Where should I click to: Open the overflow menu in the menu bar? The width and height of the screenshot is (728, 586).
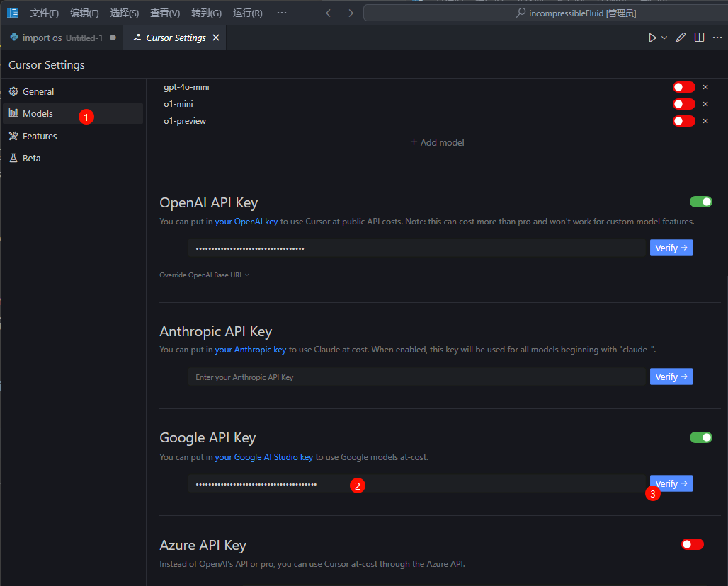point(282,13)
